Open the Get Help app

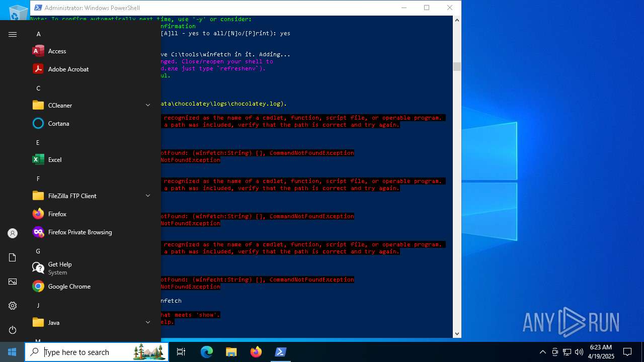click(x=93, y=268)
